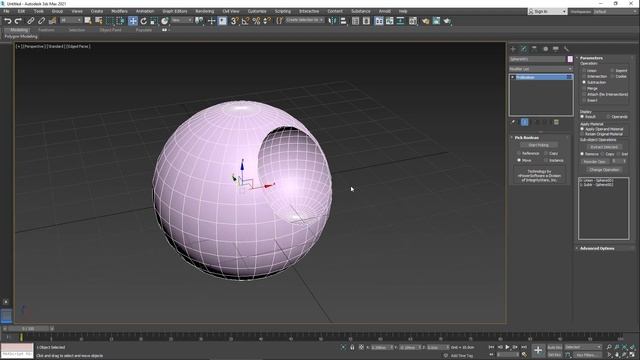This screenshot has height=360, width=640.
Task: Select the Select and Link tool
Action: point(31,21)
